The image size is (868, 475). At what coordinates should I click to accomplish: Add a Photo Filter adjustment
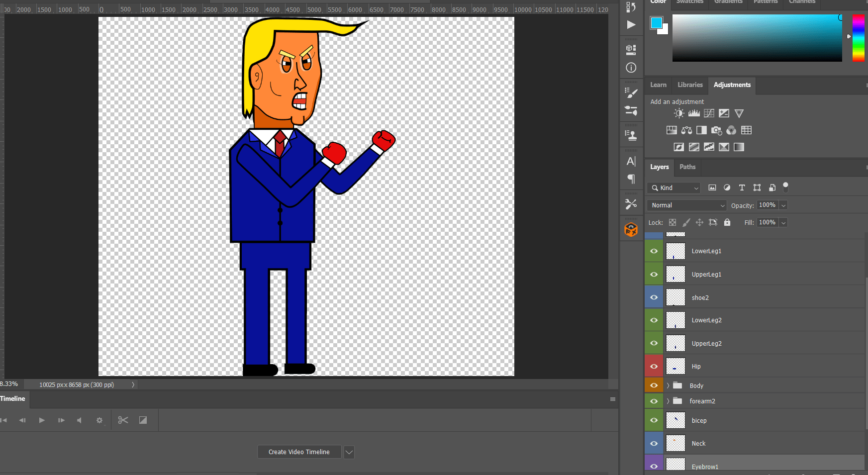(716, 130)
